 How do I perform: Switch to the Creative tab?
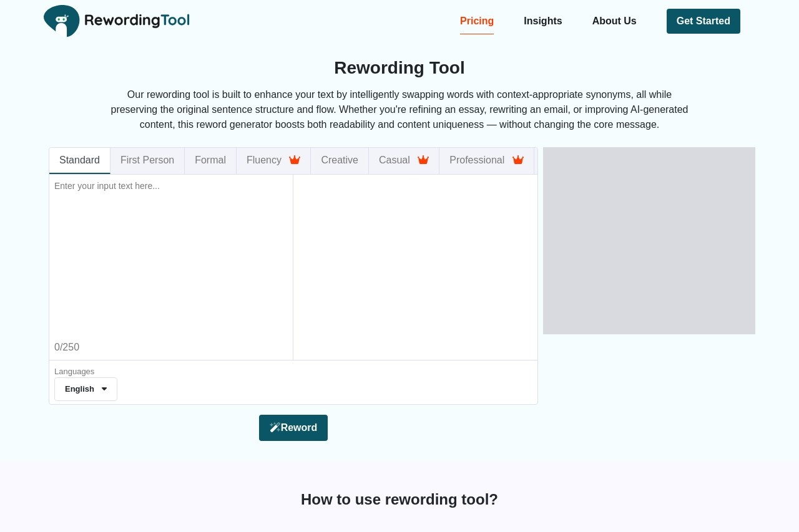click(x=340, y=160)
